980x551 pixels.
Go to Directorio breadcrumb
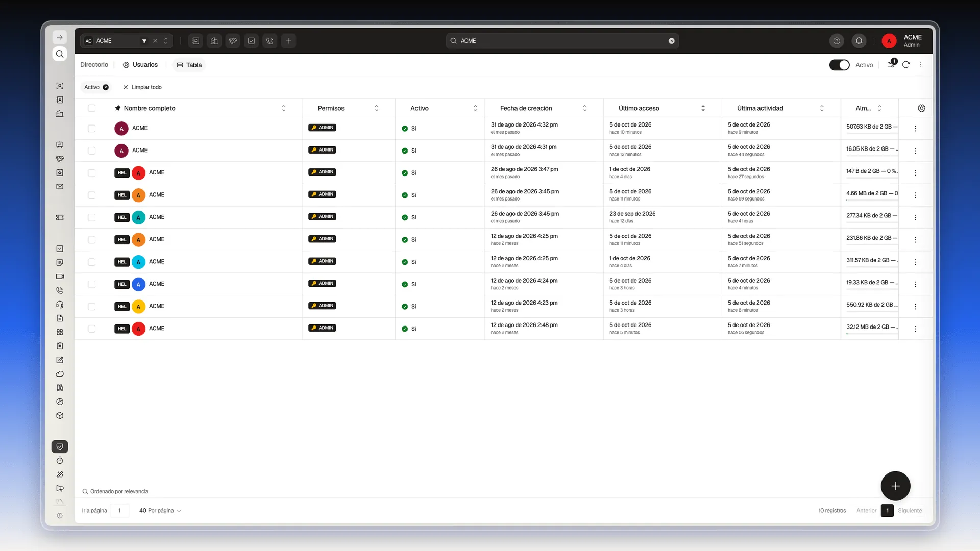tap(94, 65)
